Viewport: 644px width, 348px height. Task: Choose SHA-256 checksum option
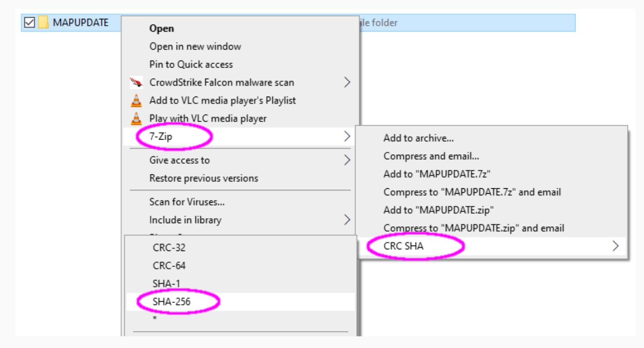[171, 302]
